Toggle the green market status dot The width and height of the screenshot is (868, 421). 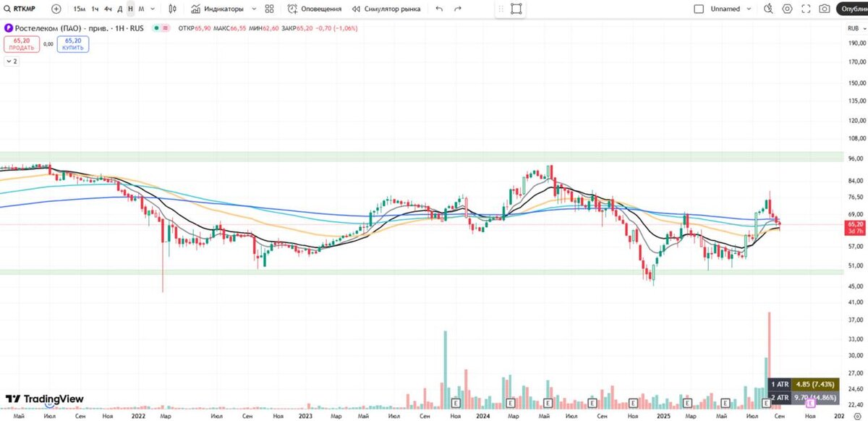coord(157,28)
